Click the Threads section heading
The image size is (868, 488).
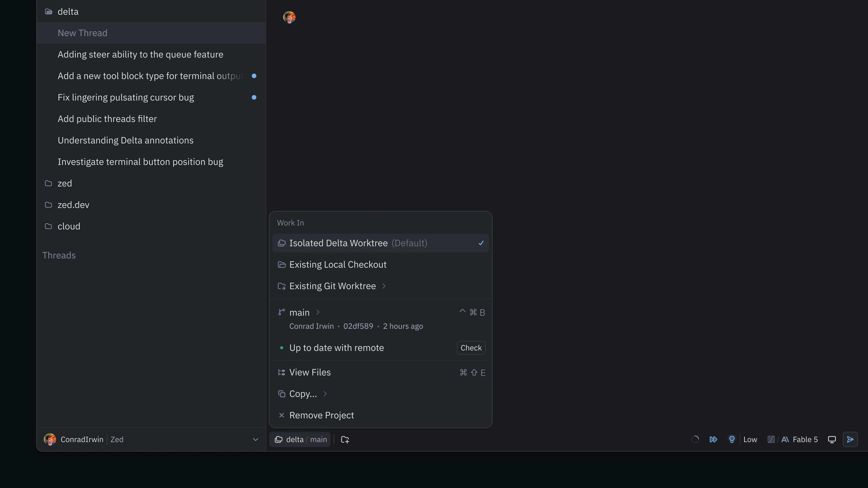[x=59, y=255]
